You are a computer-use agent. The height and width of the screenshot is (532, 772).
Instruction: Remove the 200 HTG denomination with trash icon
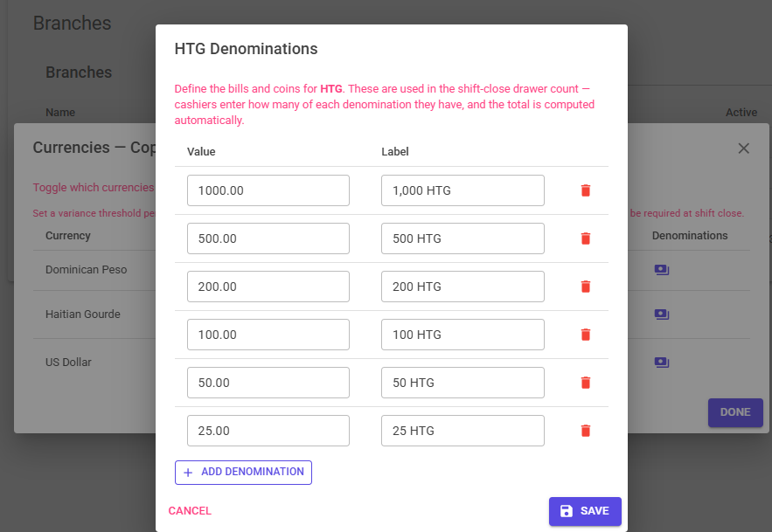[586, 287]
